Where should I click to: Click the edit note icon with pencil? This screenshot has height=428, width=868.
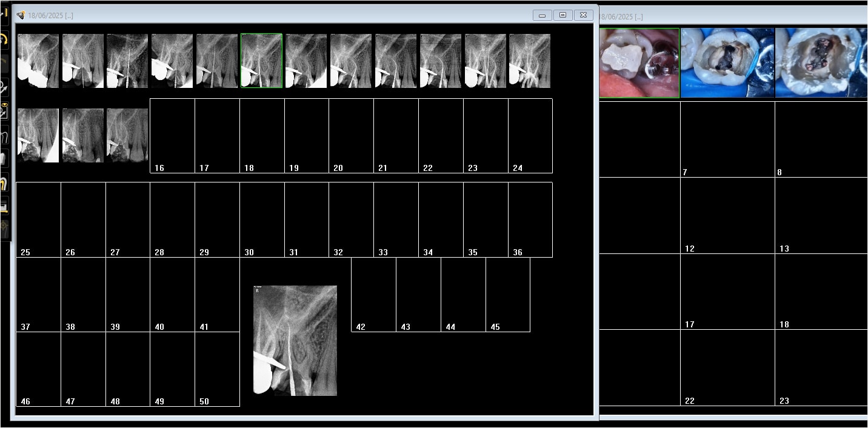tap(4, 112)
